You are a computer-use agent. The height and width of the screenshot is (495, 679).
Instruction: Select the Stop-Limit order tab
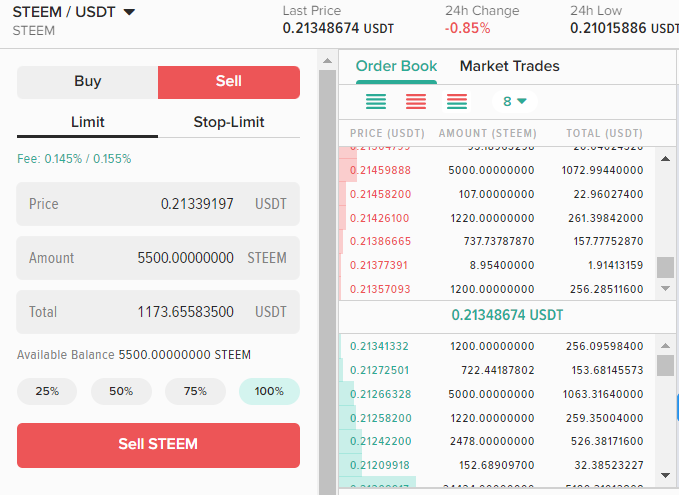229,123
